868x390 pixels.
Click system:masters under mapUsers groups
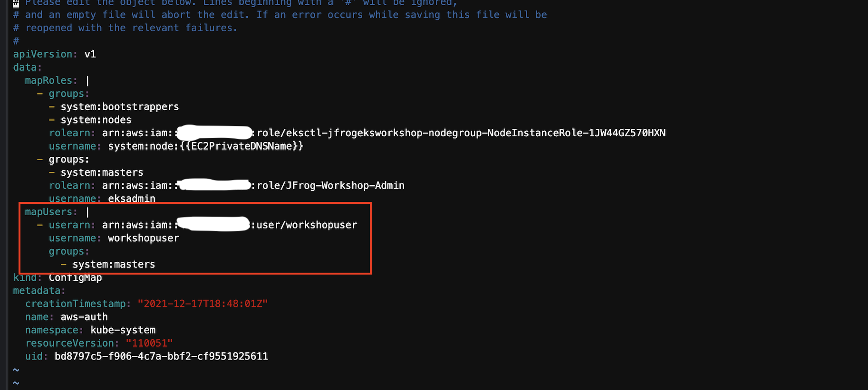[114, 265]
